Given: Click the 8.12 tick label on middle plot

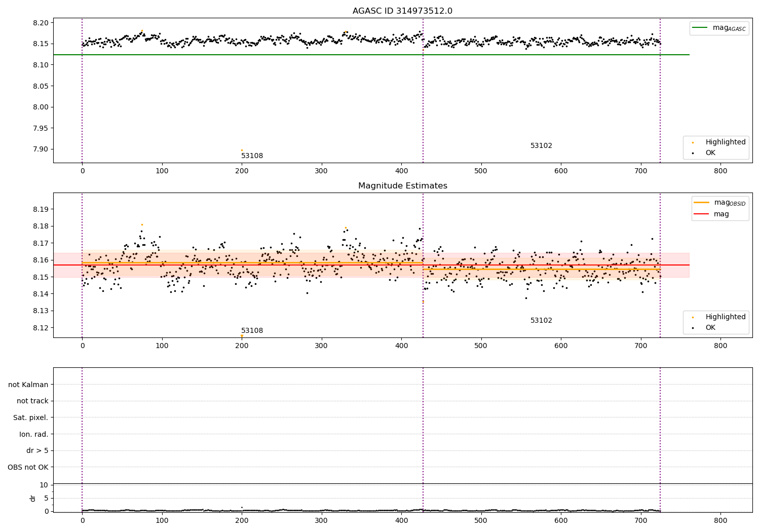Looking at the screenshot, I should coord(42,328).
